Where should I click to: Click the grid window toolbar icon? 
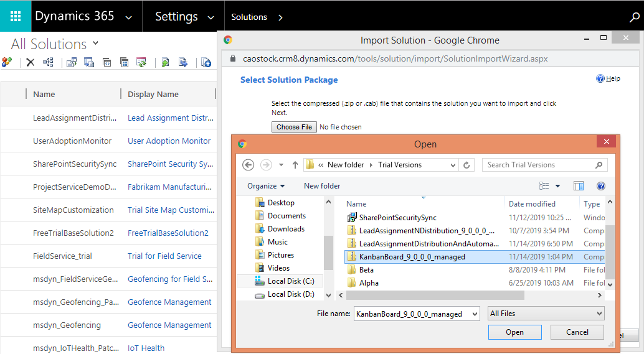click(124, 62)
